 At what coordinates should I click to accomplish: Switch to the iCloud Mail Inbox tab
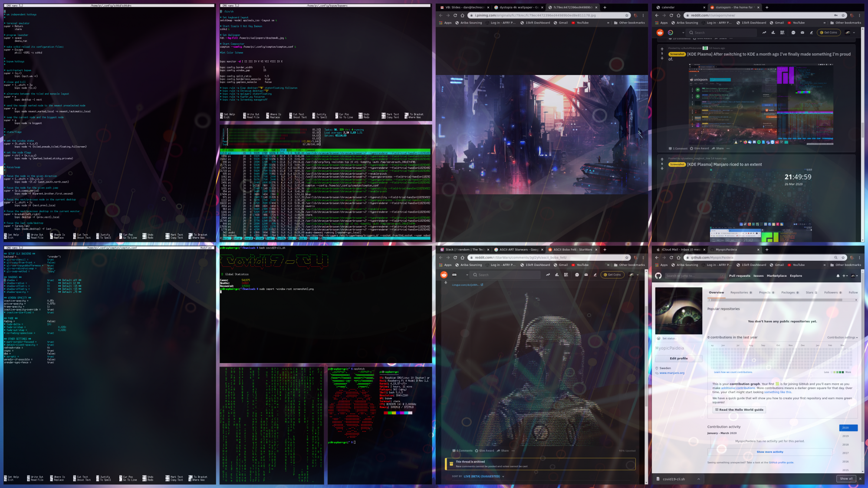pos(679,249)
